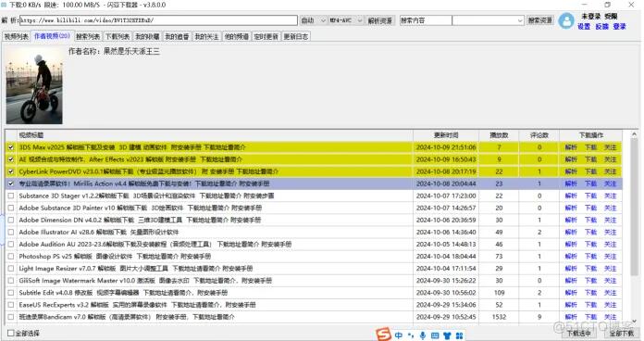Click the Sogou punctuation toggle icon
This screenshot has width=644, height=341.
pos(411,335)
